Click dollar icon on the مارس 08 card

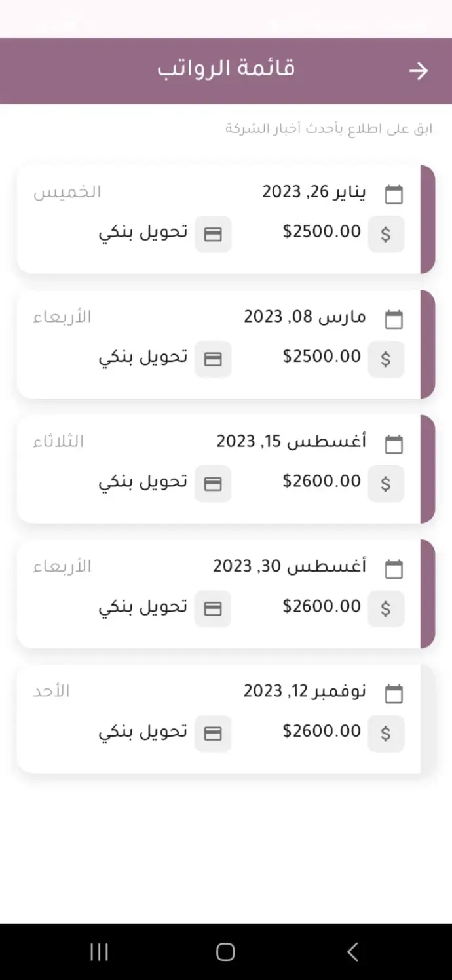(386, 359)
